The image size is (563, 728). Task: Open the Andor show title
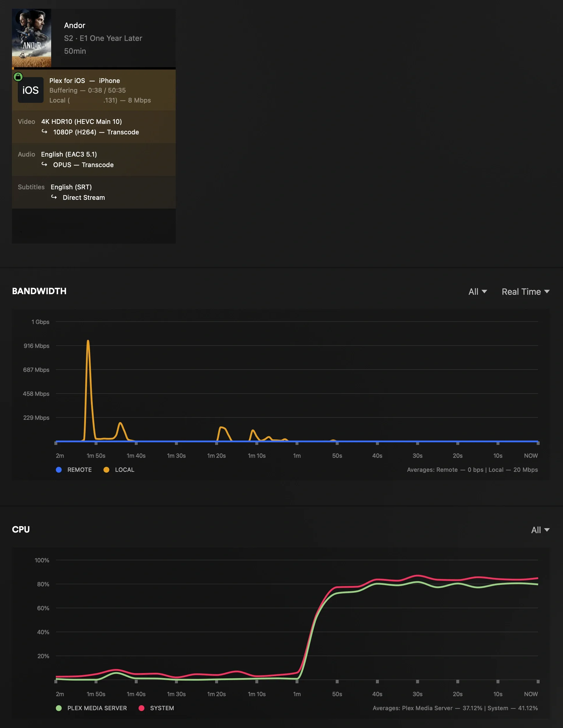pyautogui.click(x=75, y=25)
